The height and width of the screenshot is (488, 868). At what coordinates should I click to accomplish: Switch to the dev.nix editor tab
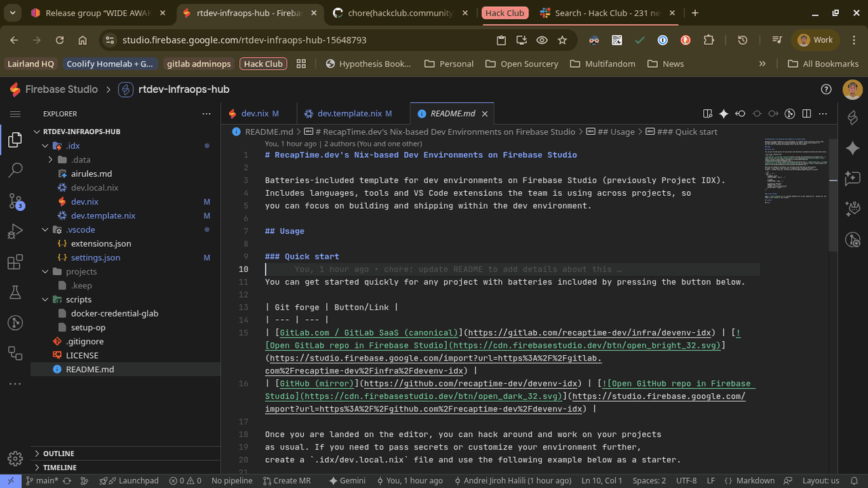click(254, 114)
